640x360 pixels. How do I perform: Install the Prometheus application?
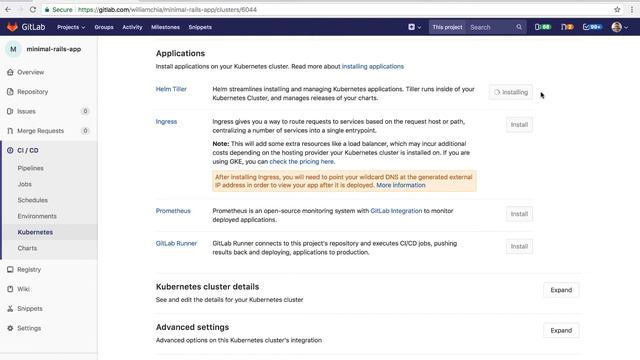(519, 214)
